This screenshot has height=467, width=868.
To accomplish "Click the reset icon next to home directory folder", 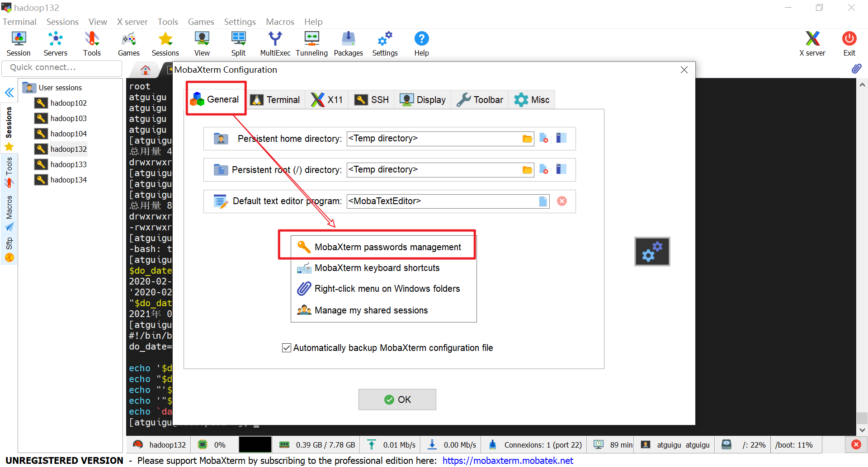I will coord(544,138).
